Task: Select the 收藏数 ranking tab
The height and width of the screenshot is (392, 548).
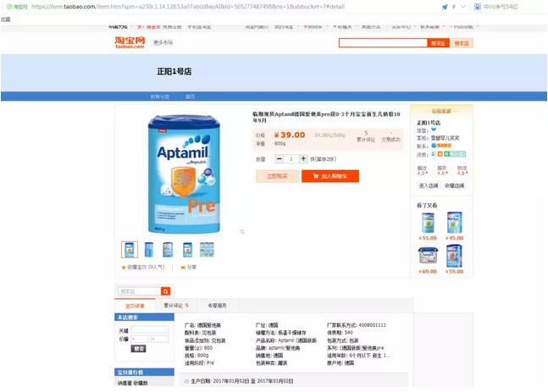Action: [x=141, y=383]
